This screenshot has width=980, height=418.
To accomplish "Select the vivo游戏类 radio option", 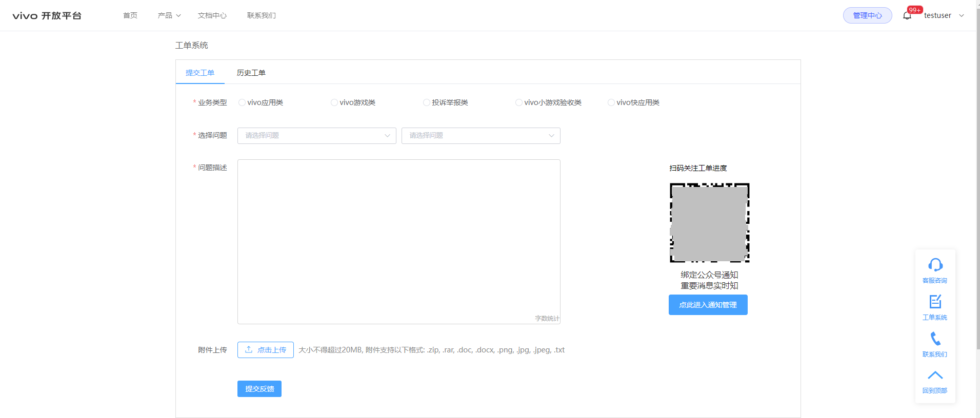I will click(x=334, y=102).
